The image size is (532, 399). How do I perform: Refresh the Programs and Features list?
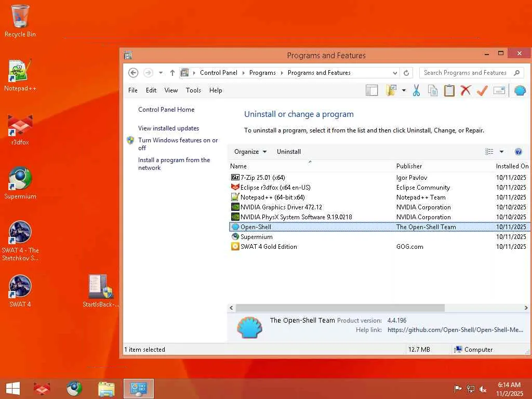tap(406, 73)
